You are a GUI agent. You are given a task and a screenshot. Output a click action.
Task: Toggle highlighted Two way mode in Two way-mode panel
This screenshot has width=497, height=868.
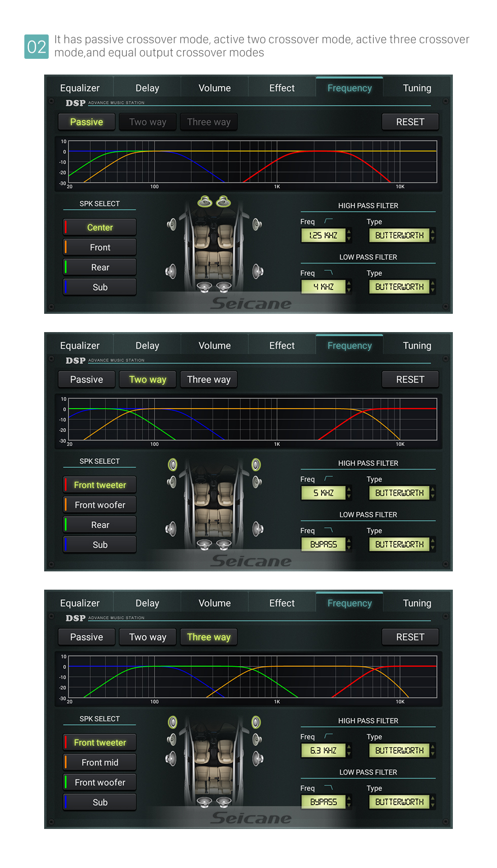point(148,380)
